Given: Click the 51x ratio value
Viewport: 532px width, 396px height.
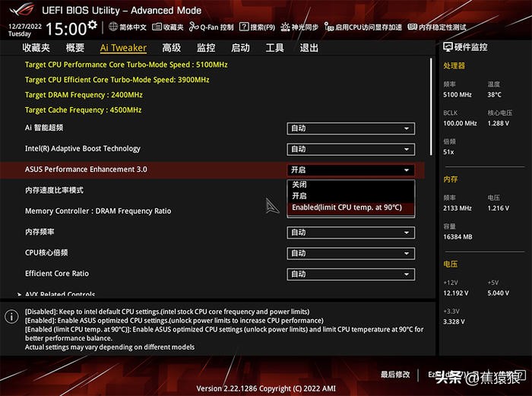Looking at the screenshot, I should (x=448, y=152).
